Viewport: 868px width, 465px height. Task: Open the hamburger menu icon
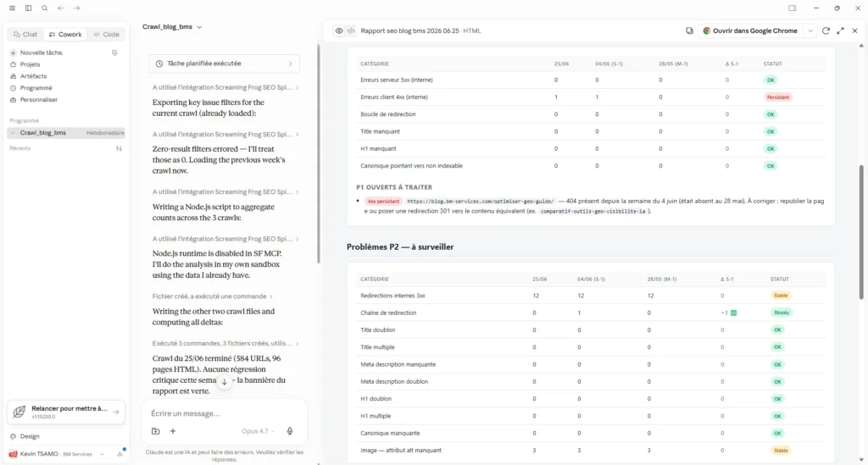[12, 8]
